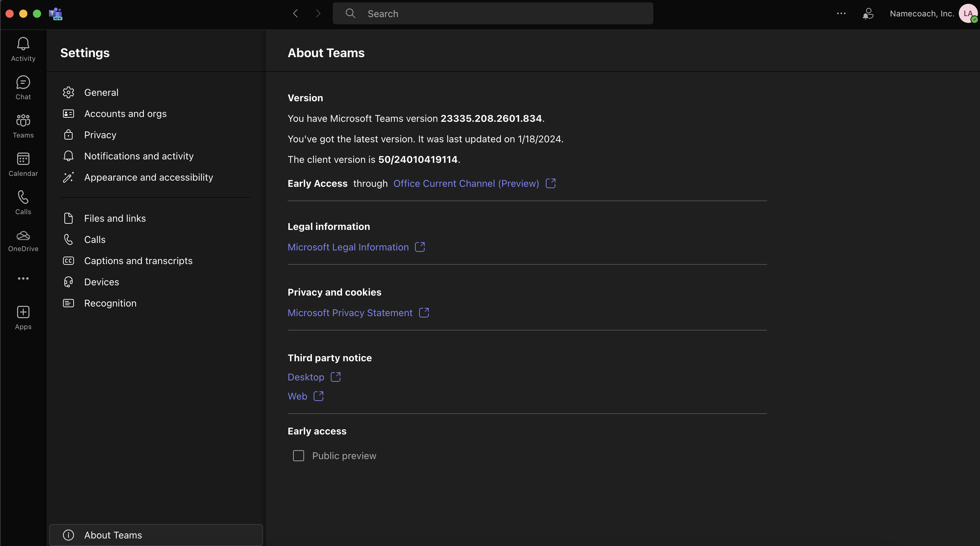Viewport: 980px width, 546px height.
Task: Open Settings and more ellipsis in title bar
Action: click(x=841, y=14)
